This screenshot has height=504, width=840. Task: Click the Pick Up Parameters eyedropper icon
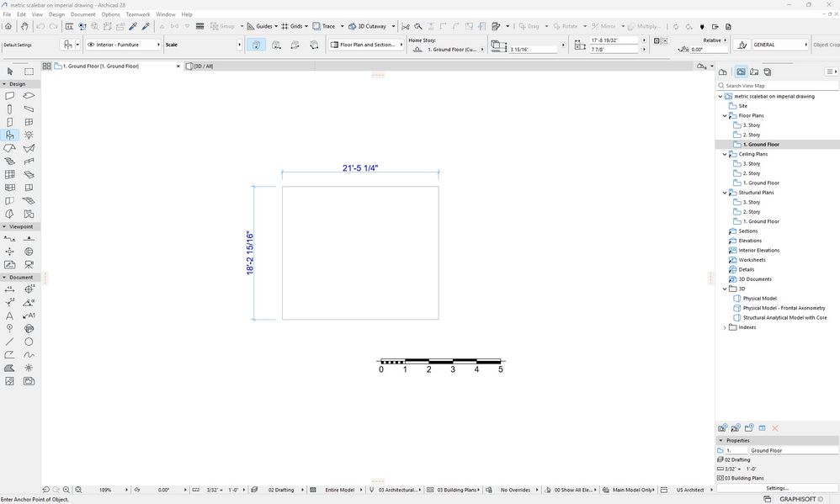[133, 26]
